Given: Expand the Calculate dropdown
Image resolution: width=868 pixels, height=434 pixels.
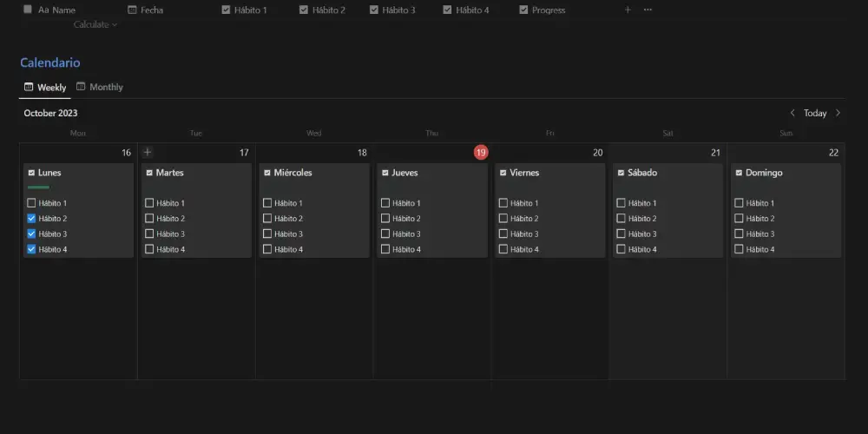Looking at the screenshot, I should click(95, 24).
